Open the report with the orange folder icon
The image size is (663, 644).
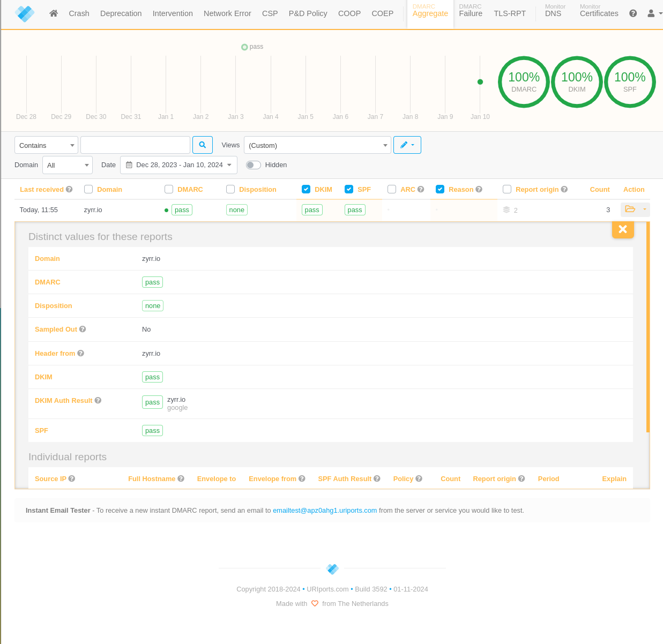click(x=630, y=209)
